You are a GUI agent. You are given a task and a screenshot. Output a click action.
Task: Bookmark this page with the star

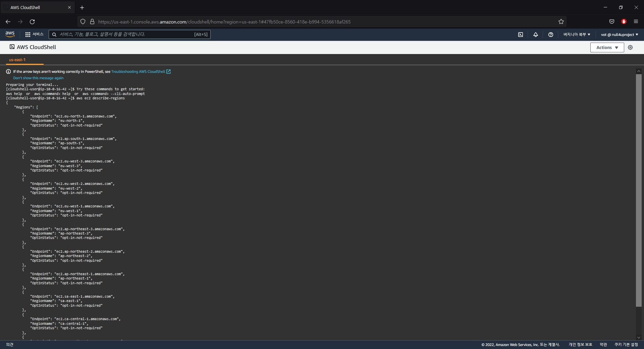(x=561, y=22)
